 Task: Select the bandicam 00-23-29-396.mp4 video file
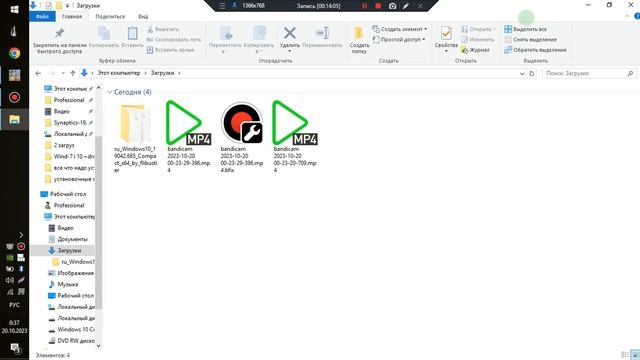click(189, 136)
